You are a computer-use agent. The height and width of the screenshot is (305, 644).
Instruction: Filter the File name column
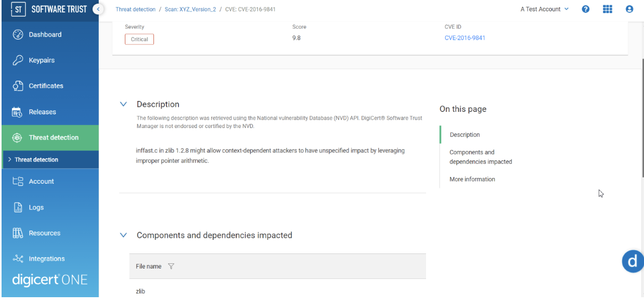(x=171, y=266)
